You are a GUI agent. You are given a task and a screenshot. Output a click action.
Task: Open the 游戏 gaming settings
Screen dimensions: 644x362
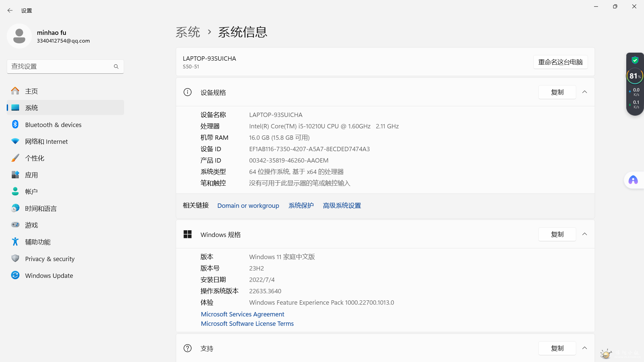pos(31,225)
